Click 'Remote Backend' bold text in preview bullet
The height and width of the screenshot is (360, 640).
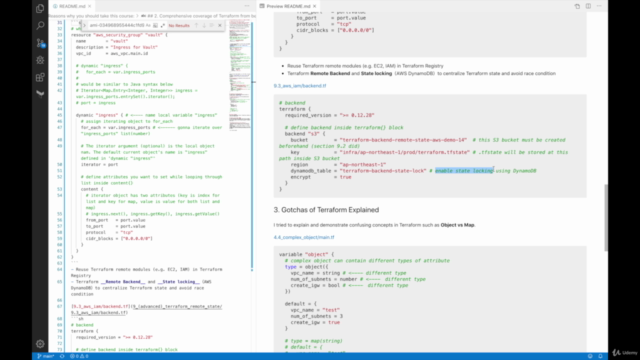[x=330, y=73]
